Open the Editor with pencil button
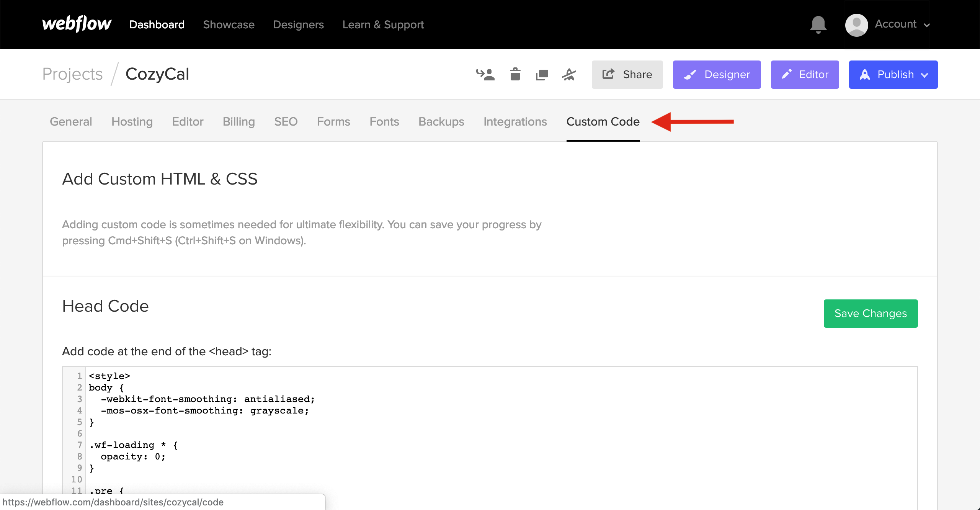Image resolution: width=980 pixels, height=510 pixels. click(x=805, y=75)
